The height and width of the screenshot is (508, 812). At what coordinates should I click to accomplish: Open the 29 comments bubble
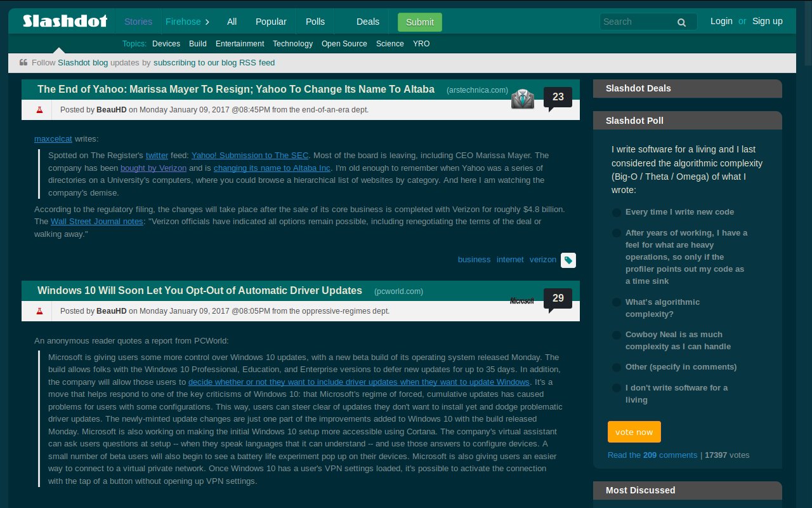(x=558, y=299)
